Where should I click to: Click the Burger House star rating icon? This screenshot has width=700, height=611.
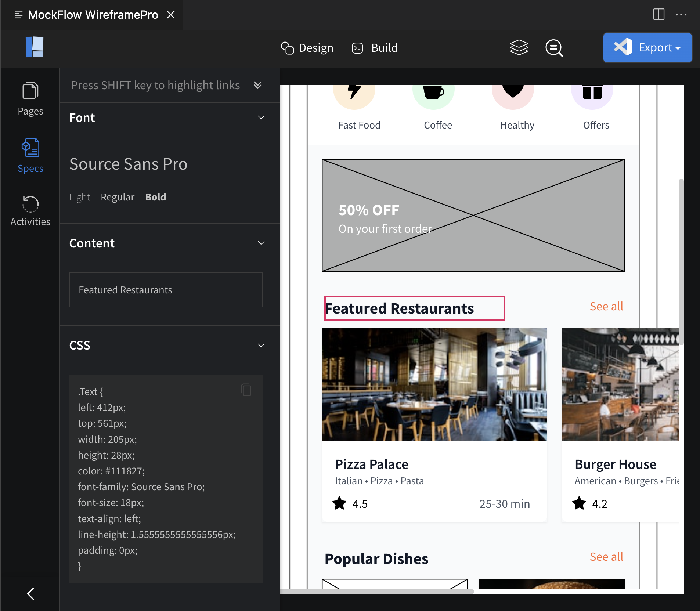579,503
